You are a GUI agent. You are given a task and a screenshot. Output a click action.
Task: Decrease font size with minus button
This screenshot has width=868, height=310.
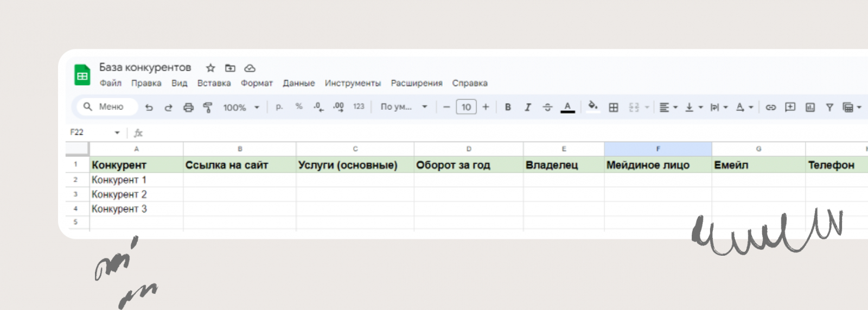pyautogui.click(x=446, y=107)
